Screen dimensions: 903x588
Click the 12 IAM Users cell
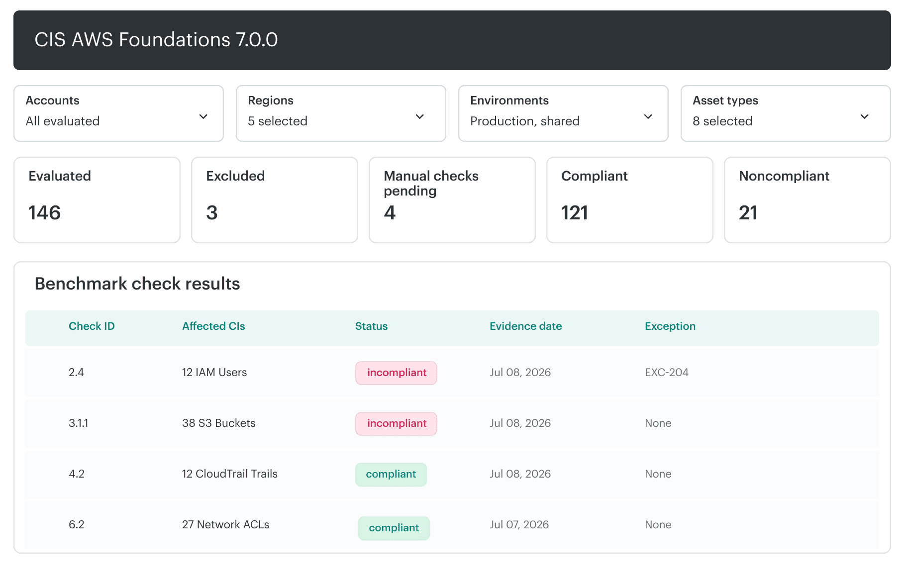click(214, 373)
